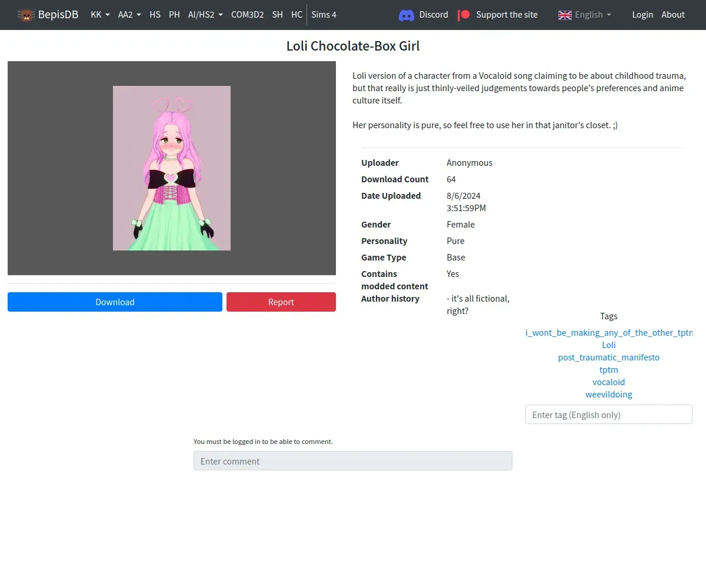The height and width of the screenshot is (588, 706).
Task: Open the weevildoing tag
Action: pos(608,395)
